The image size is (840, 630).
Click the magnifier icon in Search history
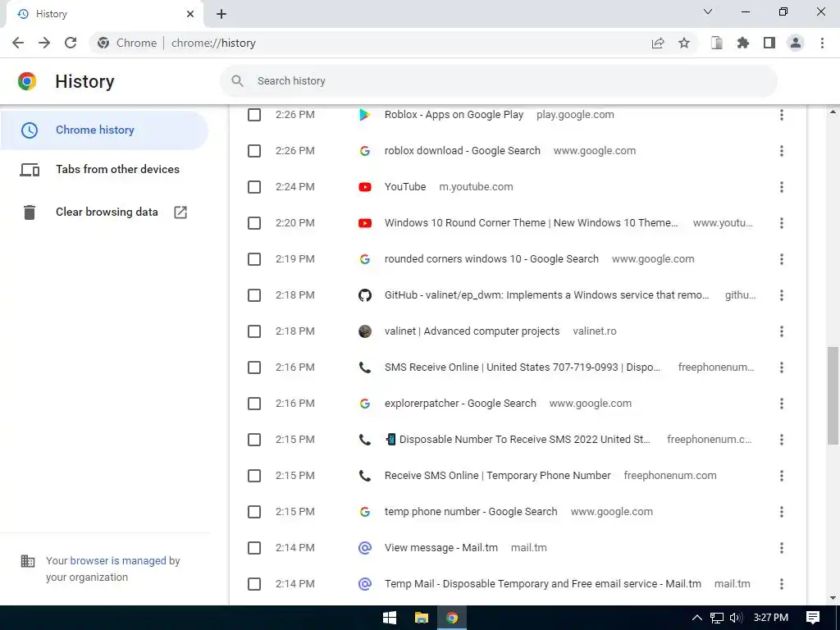[237, 81]
